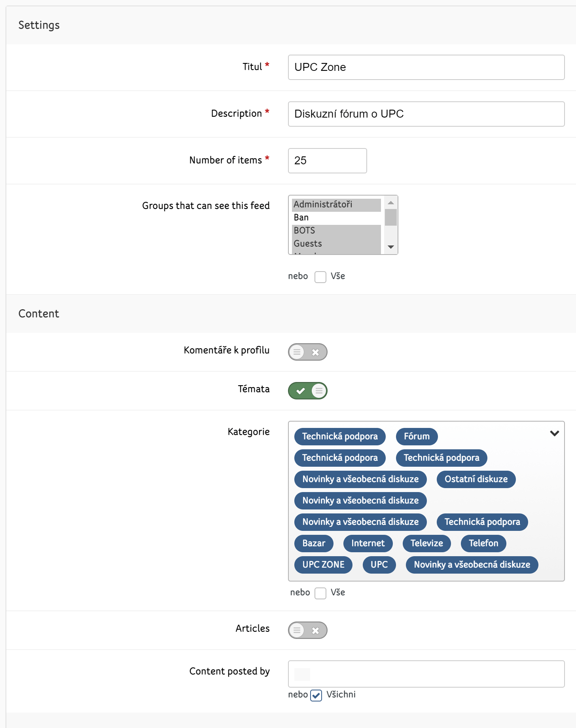
Task: Click the Televize category tag
Action: (x=426, y=544)
